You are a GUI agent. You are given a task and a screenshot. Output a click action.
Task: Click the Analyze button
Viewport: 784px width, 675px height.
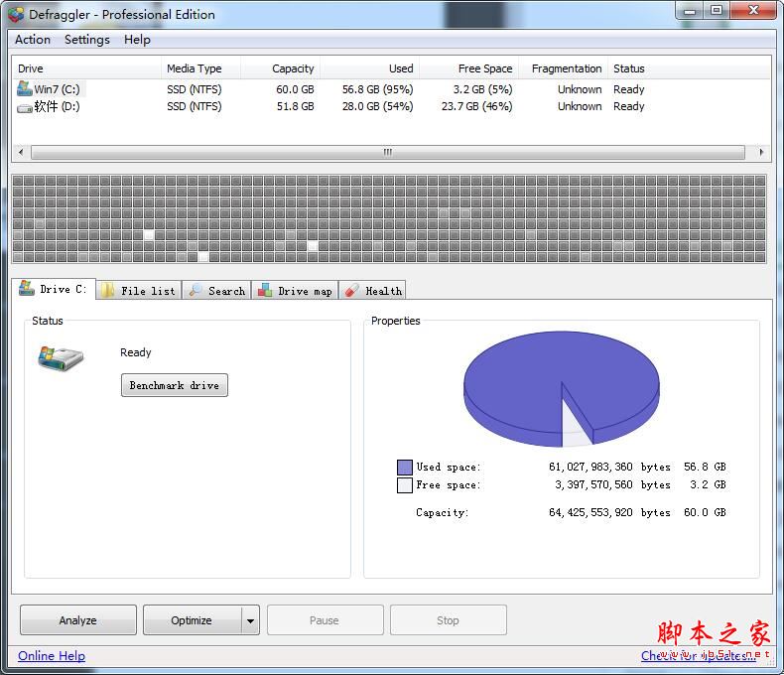tap(78, 620)
